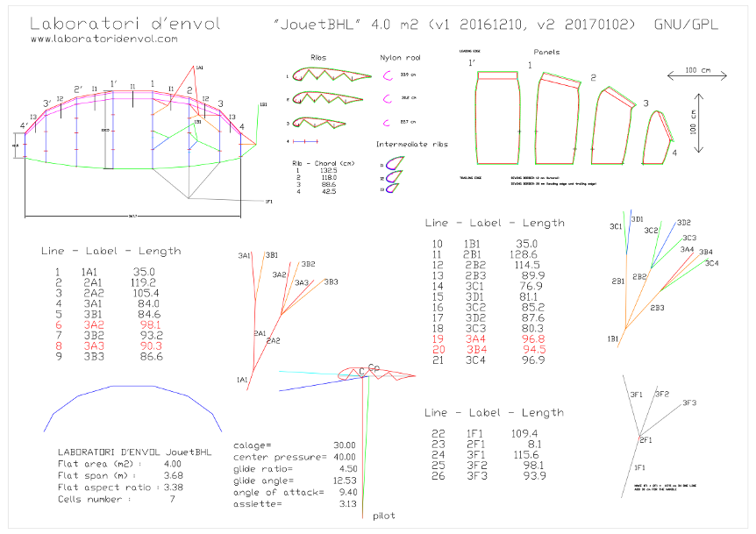Viewport: 756px width, 534px height.
Task: Click chord value 118.0 for rib 2
Action: click(x=329, y=178)
